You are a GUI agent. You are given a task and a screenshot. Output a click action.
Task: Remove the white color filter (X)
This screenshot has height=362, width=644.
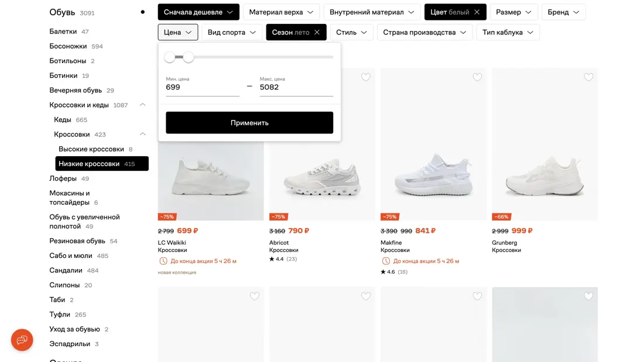[x=477, y=12]
